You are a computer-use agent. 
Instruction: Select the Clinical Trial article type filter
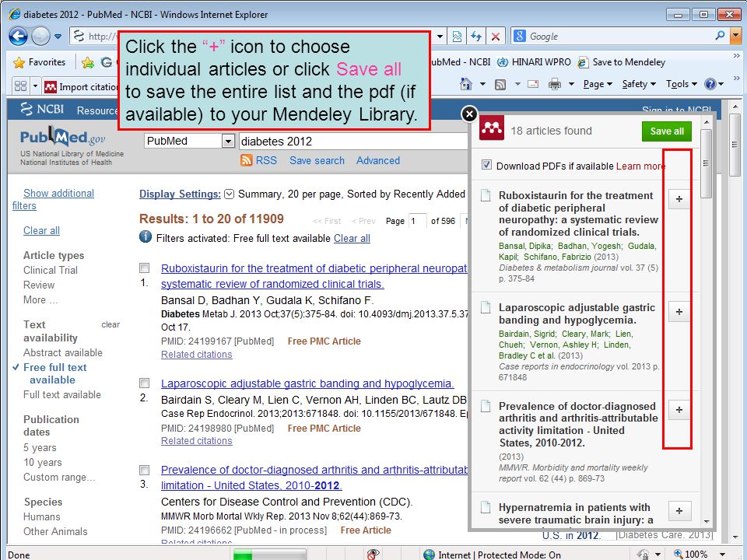51,270
